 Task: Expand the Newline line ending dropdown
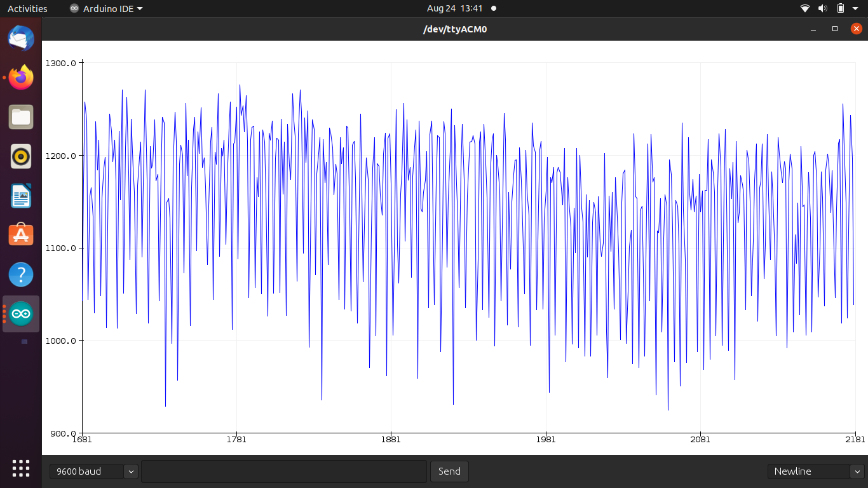pyautogui.click(x=816, y=471)
